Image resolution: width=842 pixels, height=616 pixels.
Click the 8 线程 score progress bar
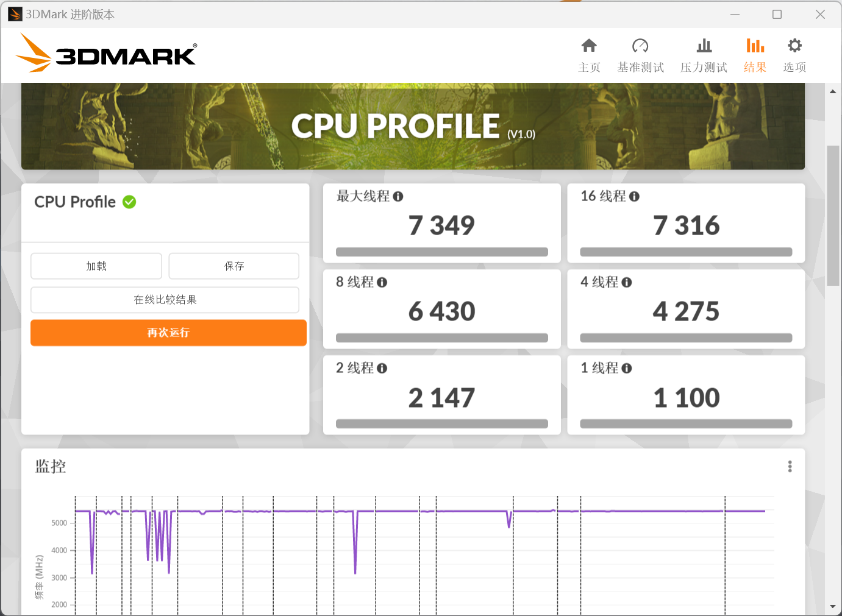pos(442,338)
